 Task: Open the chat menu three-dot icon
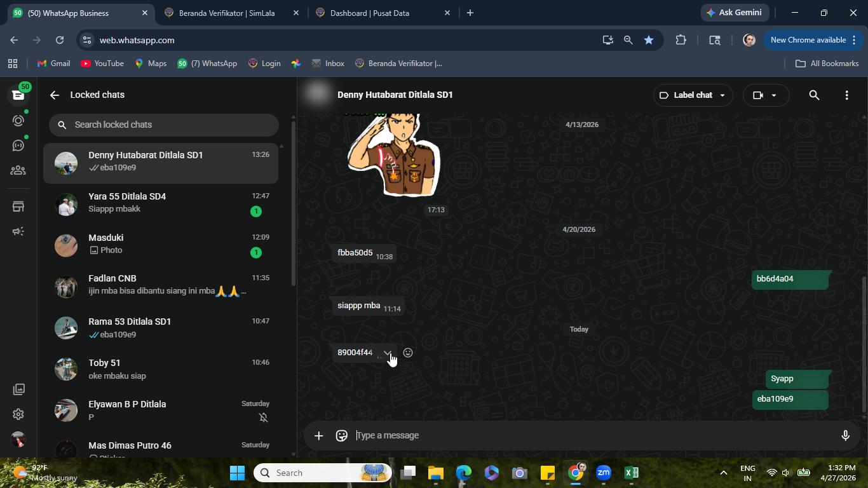(x=846, y=95)
